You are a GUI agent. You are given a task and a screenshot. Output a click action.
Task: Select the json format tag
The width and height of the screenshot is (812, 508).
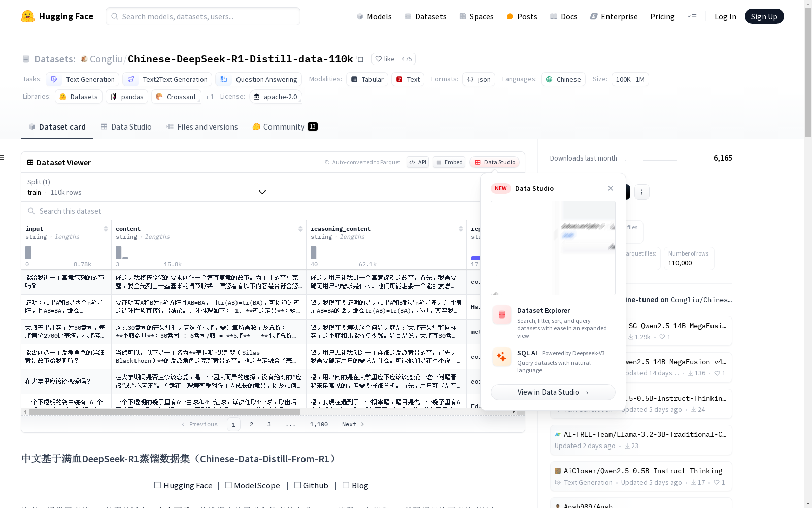(479, 79)
